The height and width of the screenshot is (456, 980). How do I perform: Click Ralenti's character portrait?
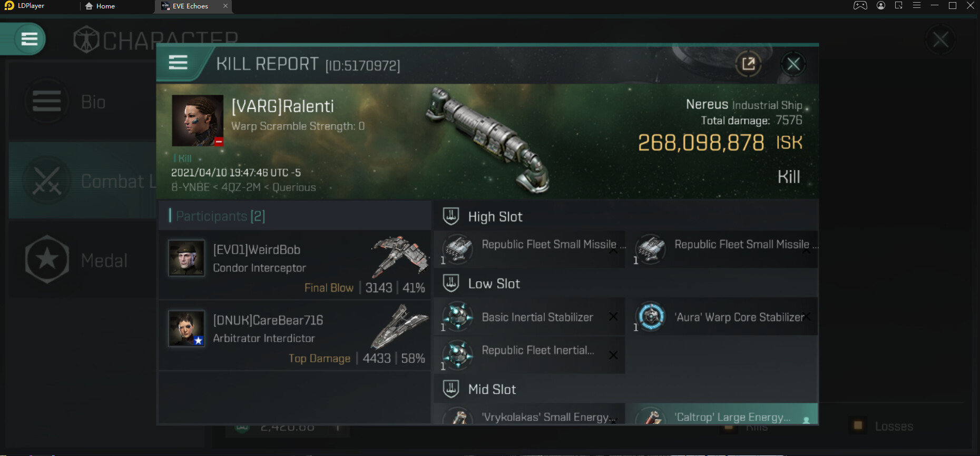198,121
